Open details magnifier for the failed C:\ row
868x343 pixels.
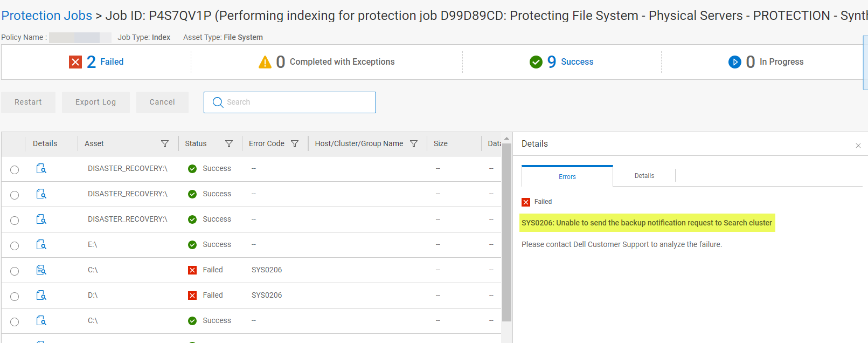click(41, 270)
